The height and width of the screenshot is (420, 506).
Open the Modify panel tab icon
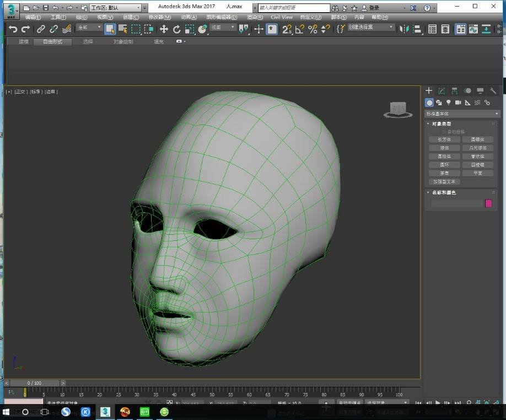coord(442,91)
